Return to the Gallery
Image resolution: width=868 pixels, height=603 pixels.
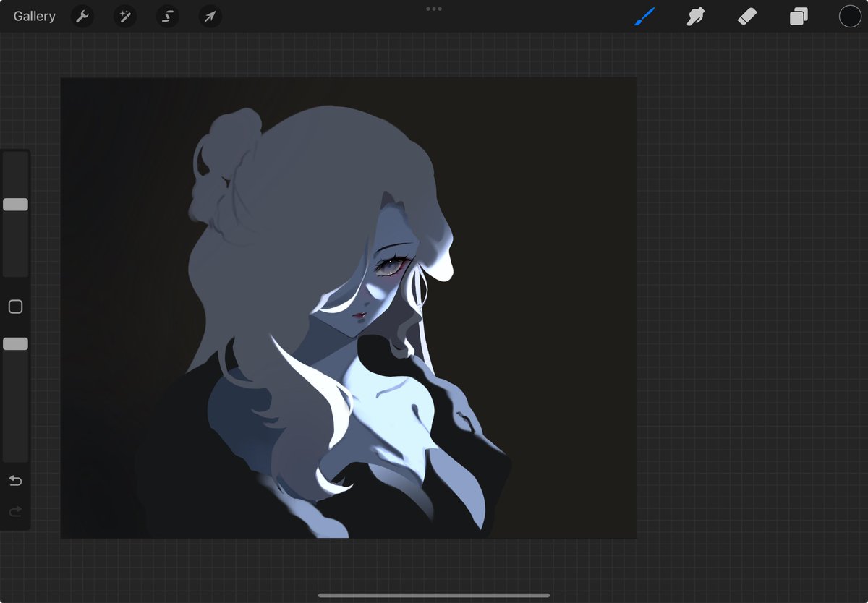tap(34, 16)
